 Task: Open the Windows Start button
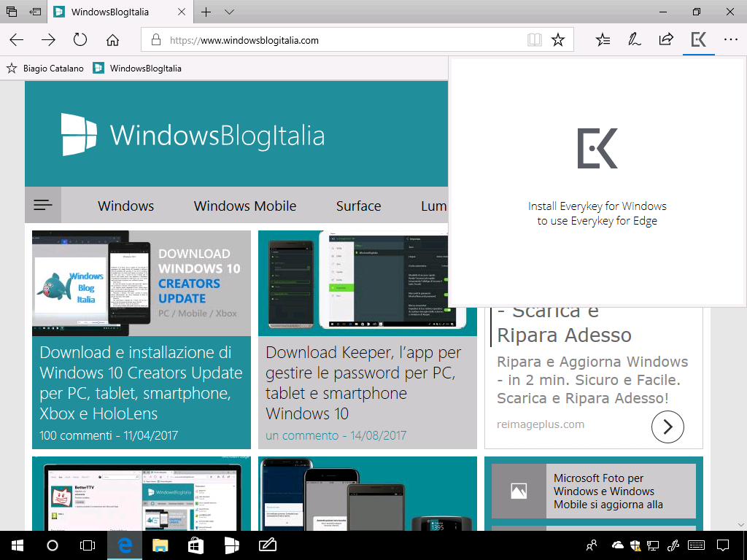pyautogui.click(x=18, y=545)
